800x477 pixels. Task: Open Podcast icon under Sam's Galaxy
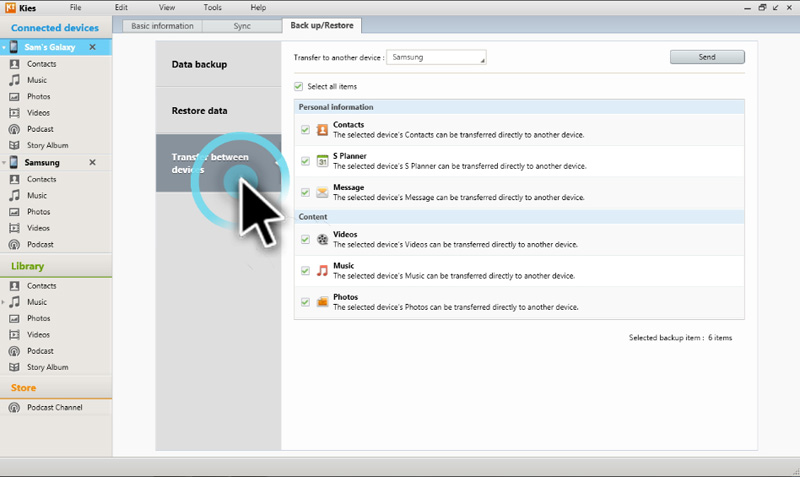pyautogui.click(x=14, y=129)
